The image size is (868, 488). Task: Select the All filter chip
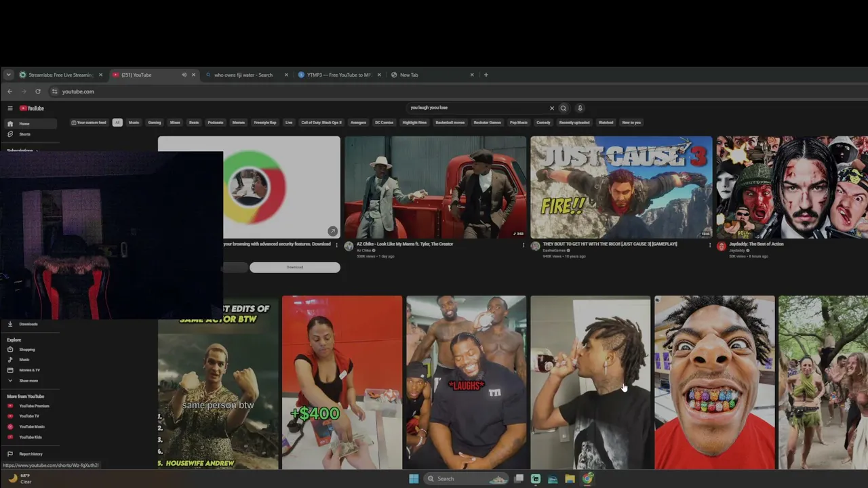117,123
